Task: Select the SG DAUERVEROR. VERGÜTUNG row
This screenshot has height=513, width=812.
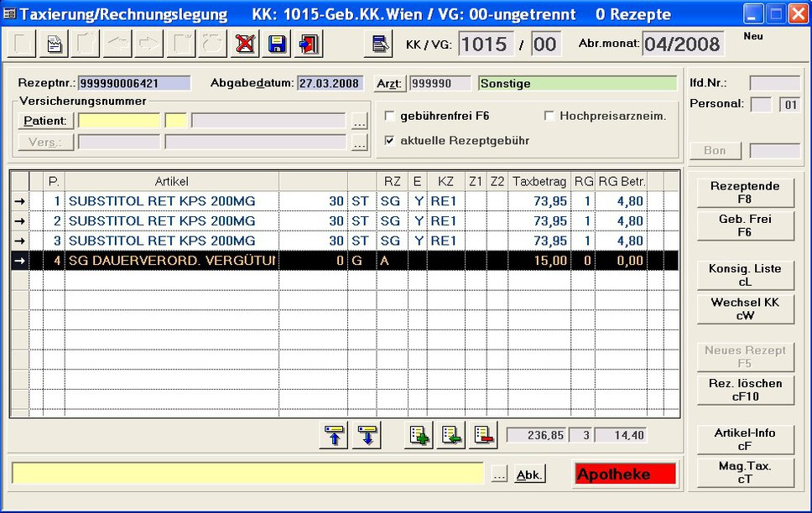Action: click(x=172, y=261)
